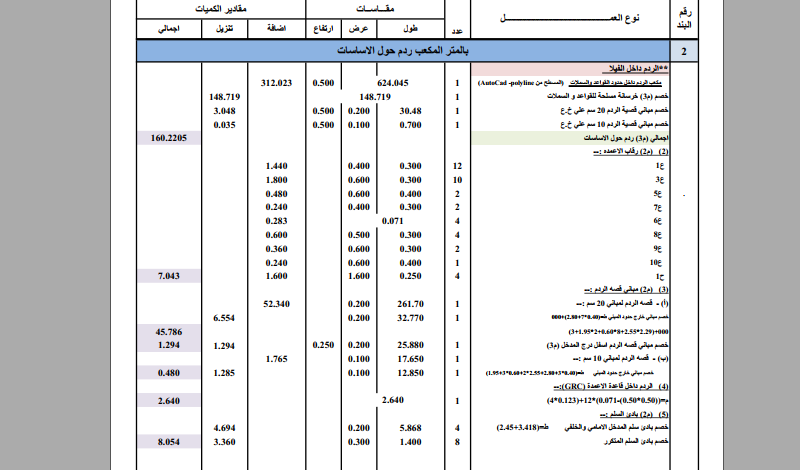Screen dimensions: 800x470
Task: Select the highlighted total cell 160.2205
Action: point(169,138)
